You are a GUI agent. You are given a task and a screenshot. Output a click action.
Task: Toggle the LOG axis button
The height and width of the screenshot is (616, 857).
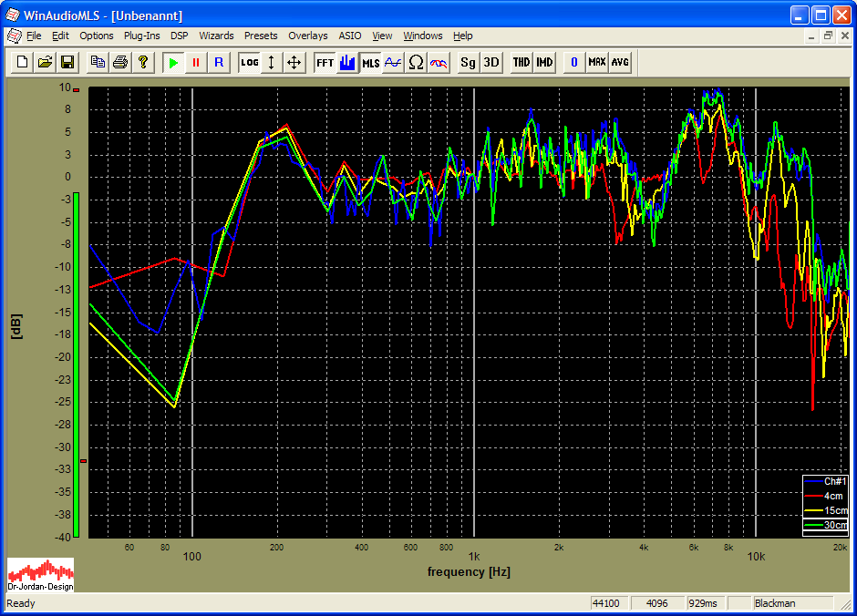pos(249,62)
